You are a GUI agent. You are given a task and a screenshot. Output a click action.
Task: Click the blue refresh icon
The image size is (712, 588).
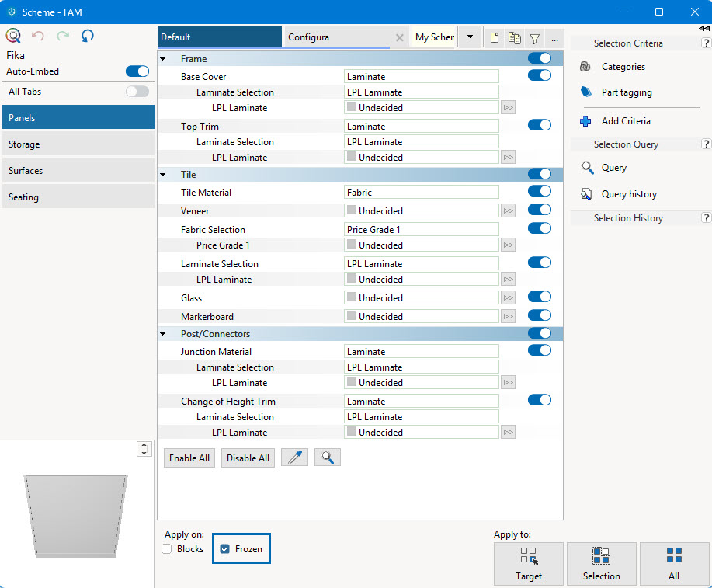pyautogui.click(x=88, y=36)
